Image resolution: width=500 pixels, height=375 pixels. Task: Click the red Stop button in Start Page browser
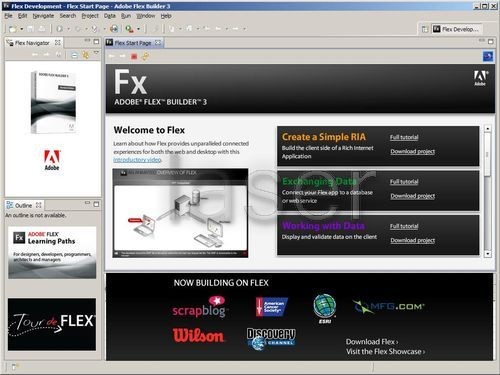[x=134, y=56]
